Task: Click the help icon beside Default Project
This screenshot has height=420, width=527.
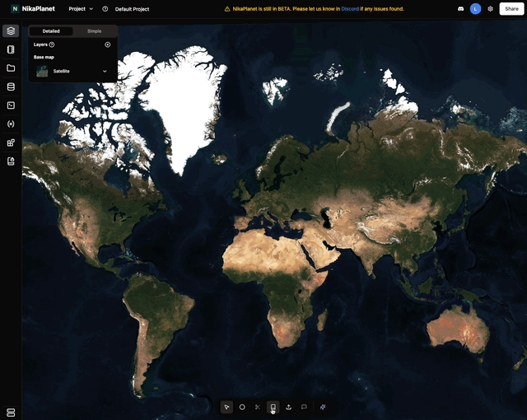Action: [105, 9]
